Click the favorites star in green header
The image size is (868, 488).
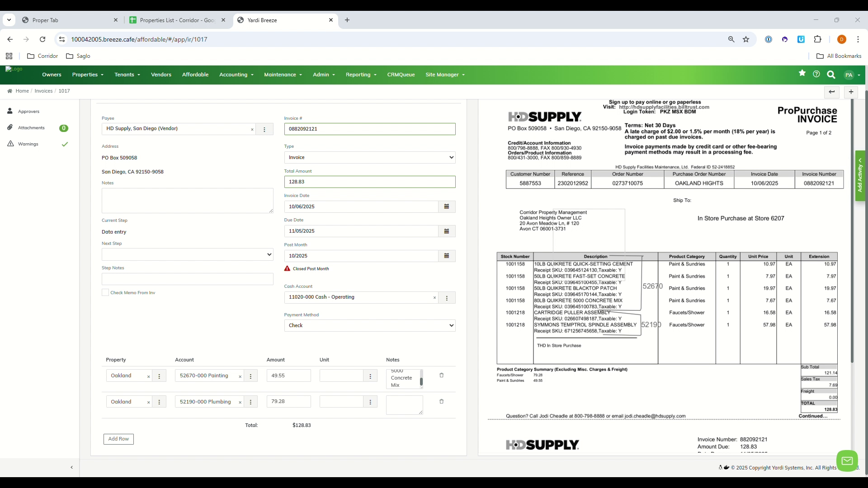click(802, 73)
